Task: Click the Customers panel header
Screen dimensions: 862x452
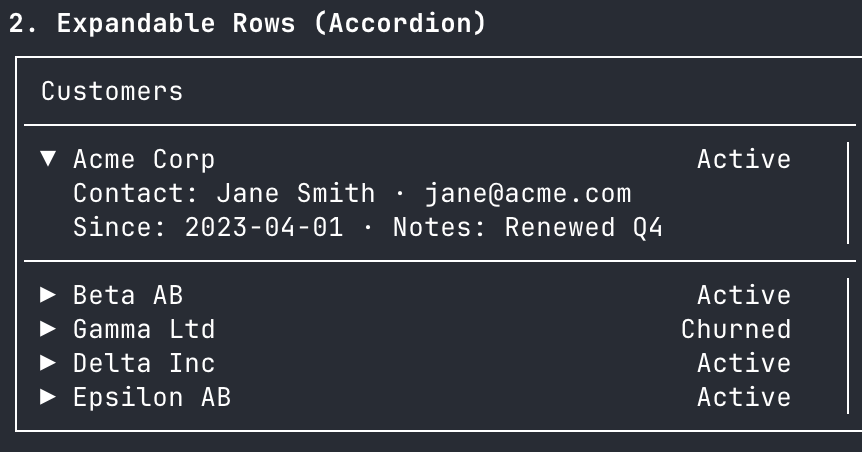Action: [x=112, y=91]
